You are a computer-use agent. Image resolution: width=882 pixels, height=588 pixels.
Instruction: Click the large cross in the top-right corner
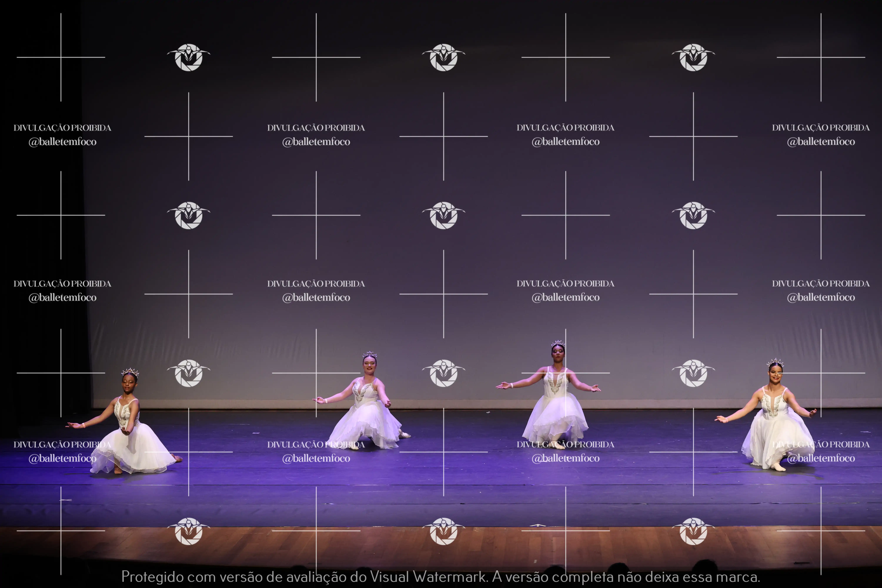click(821, 57)
